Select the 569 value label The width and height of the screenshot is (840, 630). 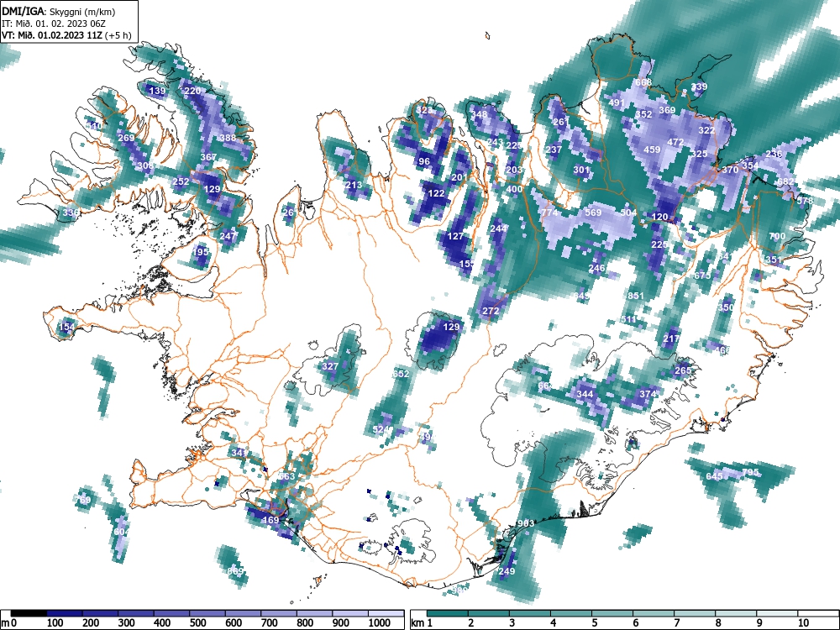click(x=593, y=213)
